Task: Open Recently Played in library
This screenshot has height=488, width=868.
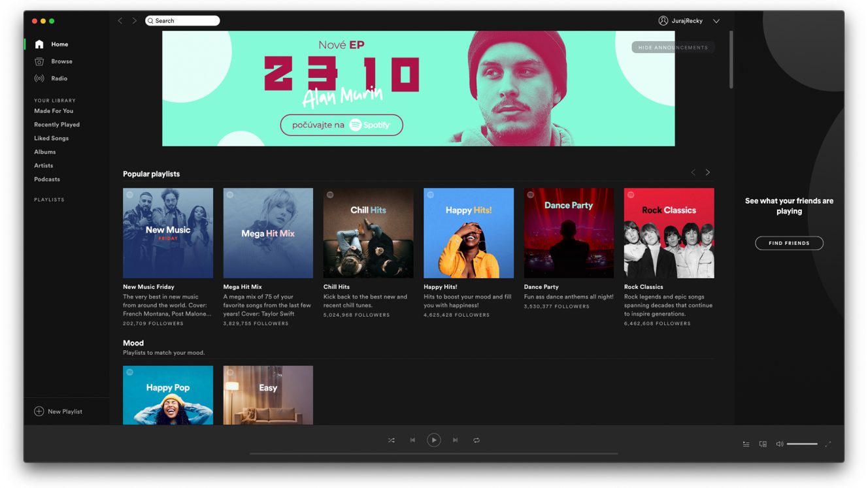Action: [x=57, y=125]
